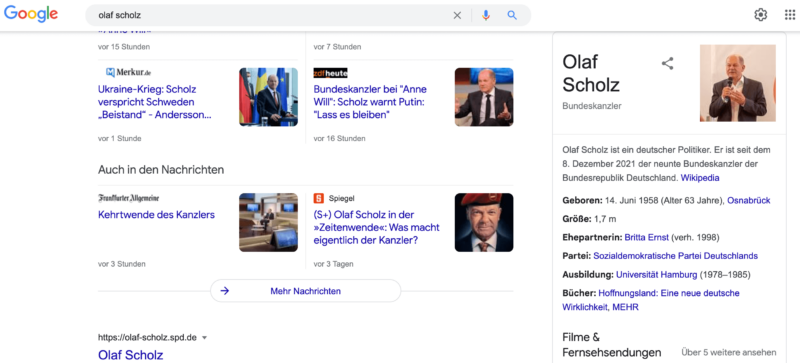Click the vor 15 Stunden timestamp
The image size is (800, 363).
point(124,46)
